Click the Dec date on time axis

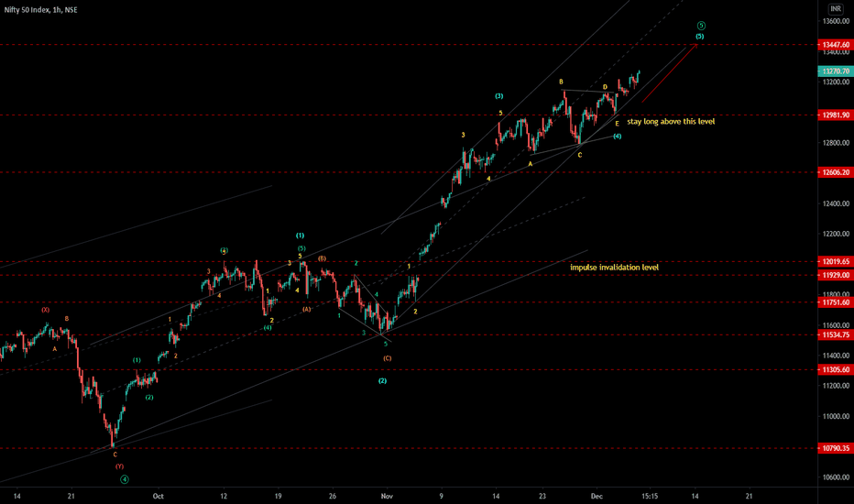pos(597,497)
